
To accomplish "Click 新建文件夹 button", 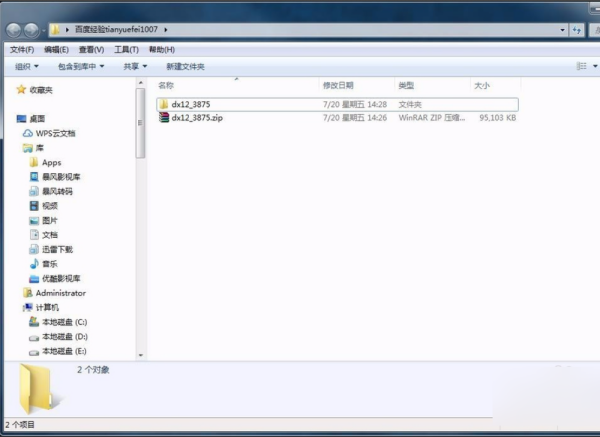I will [185, 67].
